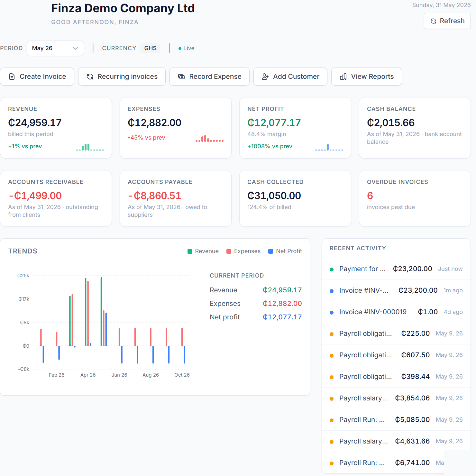Click the green dot beside 'Payment for ...'
Viewport: 476px width, 476px height.
tap(332, 270)
